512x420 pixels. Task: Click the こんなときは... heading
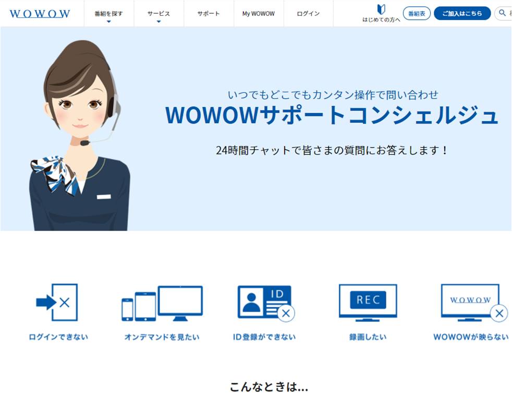(269, 387)
